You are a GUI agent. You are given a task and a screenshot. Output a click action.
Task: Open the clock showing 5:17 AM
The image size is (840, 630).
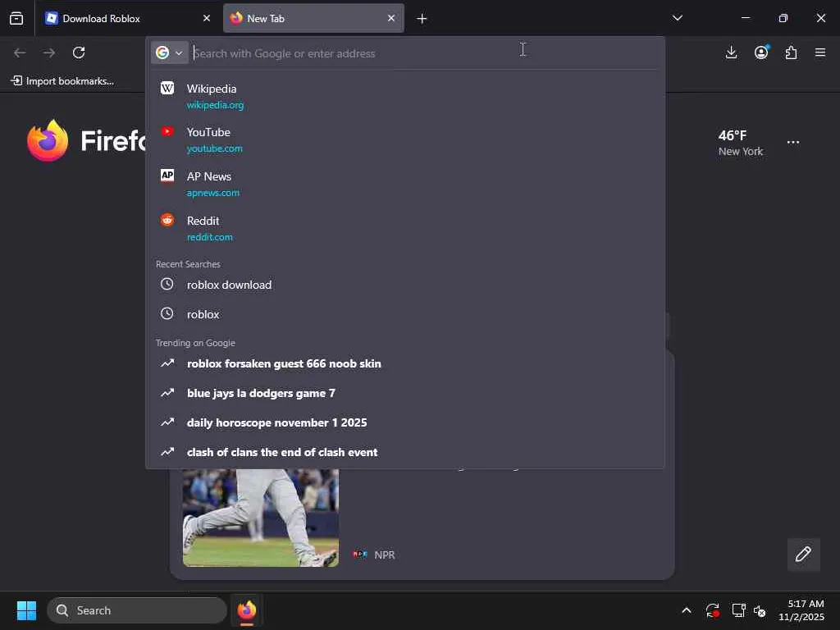[x=801, y=610]
